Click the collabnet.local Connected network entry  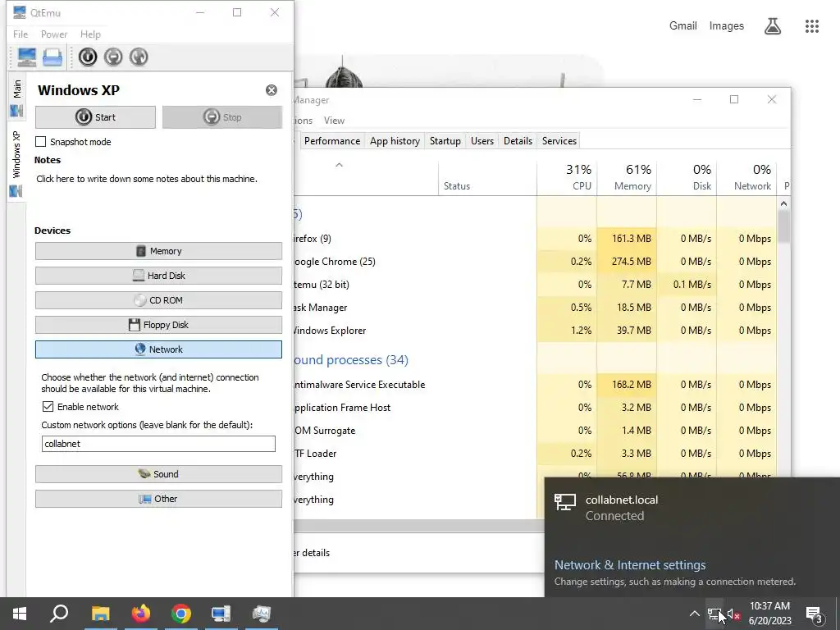tap(692, 507)
